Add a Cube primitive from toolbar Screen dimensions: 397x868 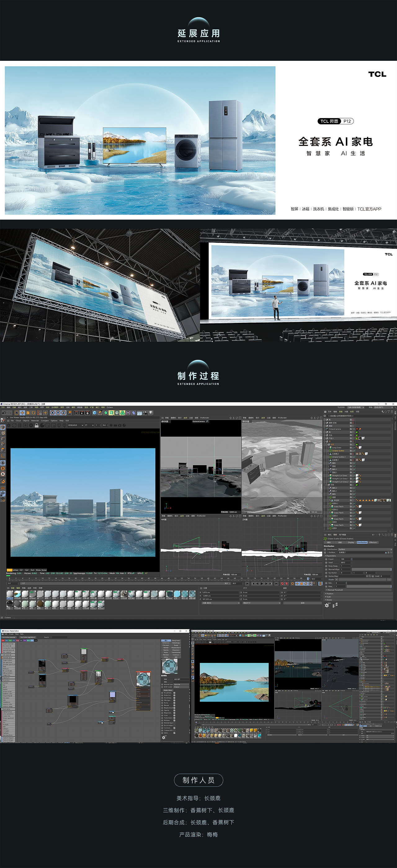pos(94,413)
